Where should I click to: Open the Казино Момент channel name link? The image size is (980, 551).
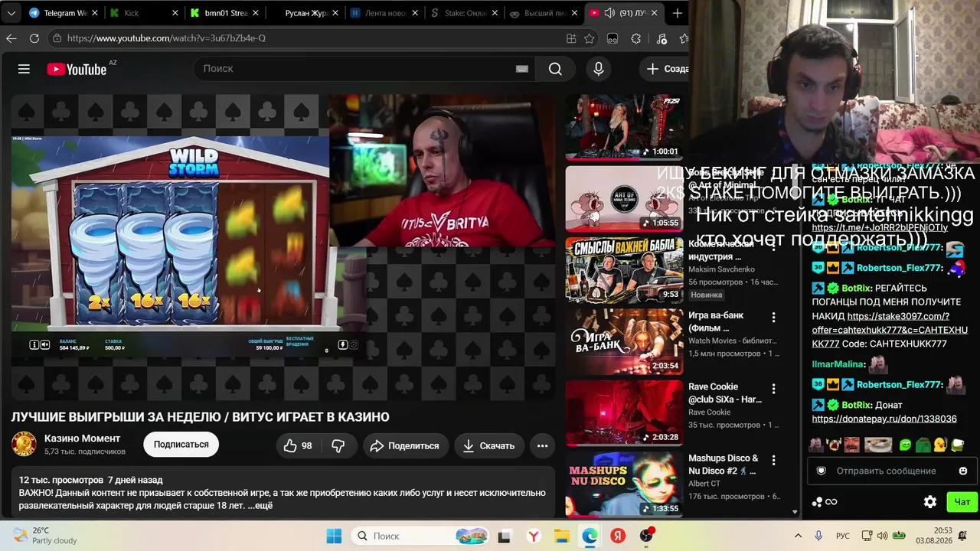click(82, 439)
